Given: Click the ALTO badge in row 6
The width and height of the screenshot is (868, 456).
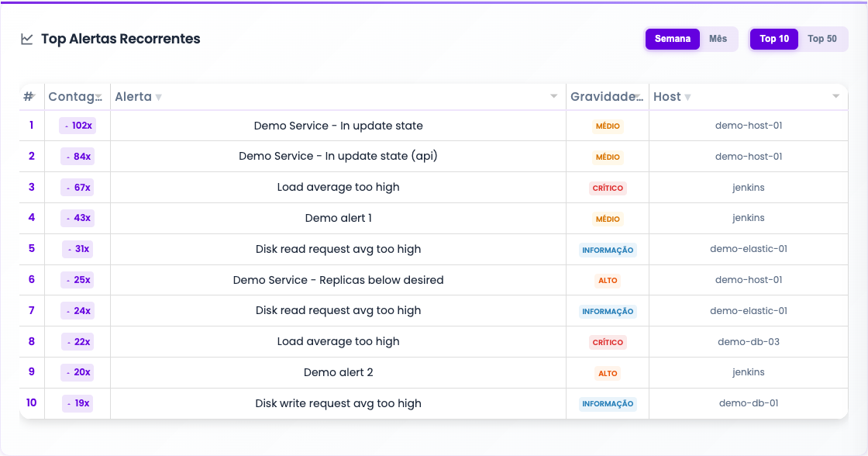Looking at the screenshot, I should click(608, 281).
